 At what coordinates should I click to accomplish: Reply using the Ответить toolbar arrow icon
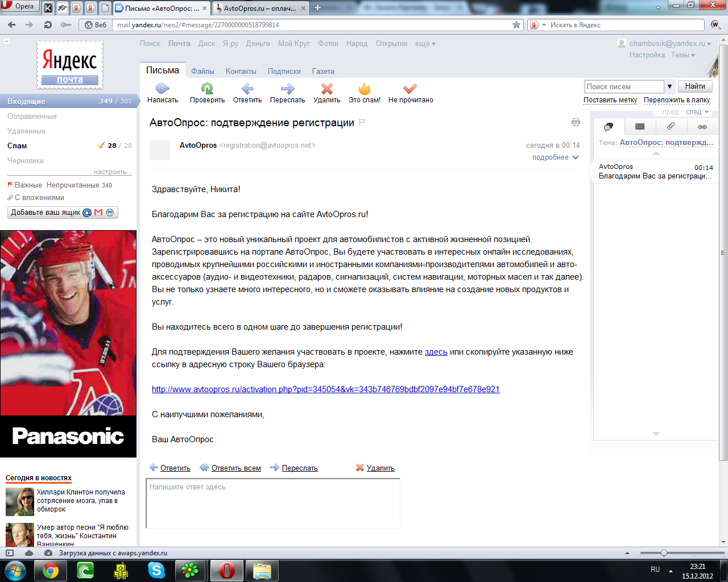click(247, 89)
